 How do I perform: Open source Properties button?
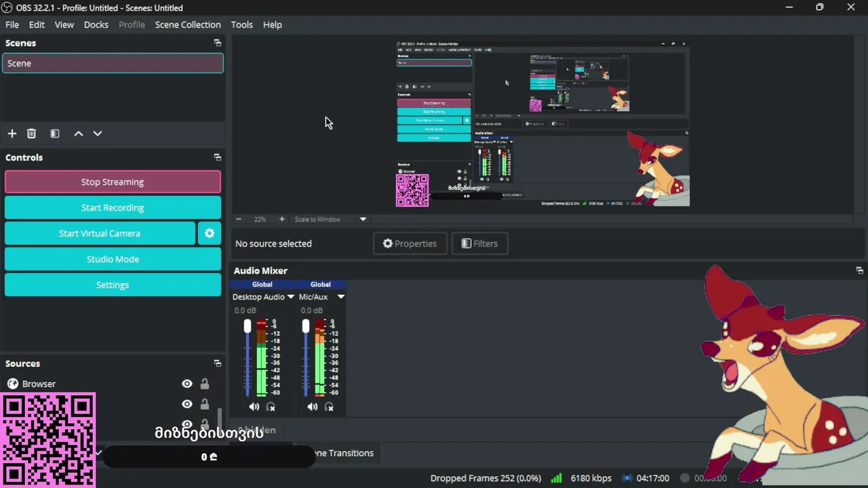click(410, 243)
